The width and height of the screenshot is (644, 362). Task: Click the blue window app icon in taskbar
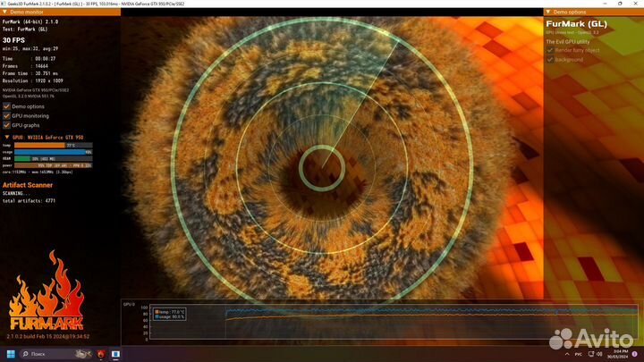pos(115,354)
